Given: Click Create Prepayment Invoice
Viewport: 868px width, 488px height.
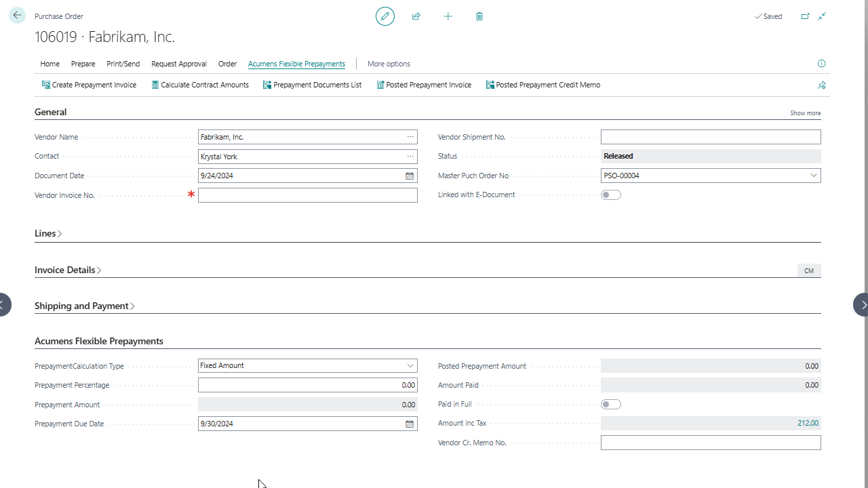Looking at the screenshot, I should (89, 85).
